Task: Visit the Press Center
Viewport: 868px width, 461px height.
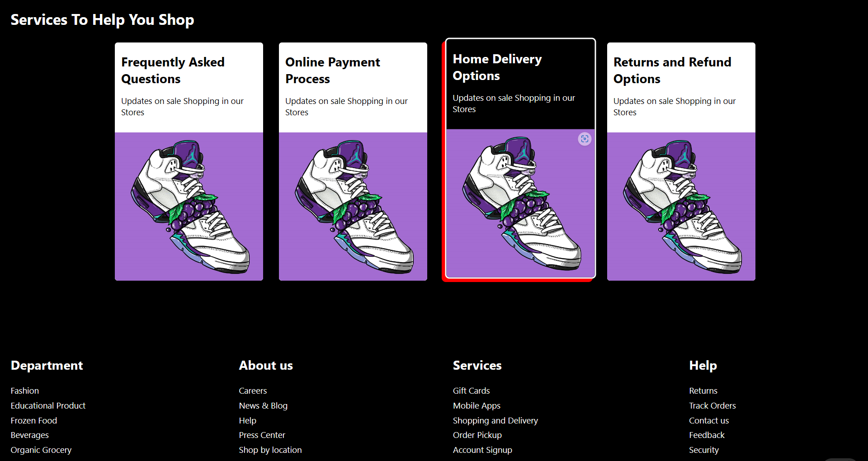Action: 262,435
